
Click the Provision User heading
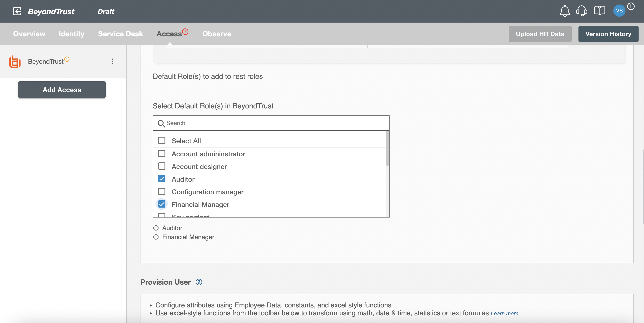[165, 282]
